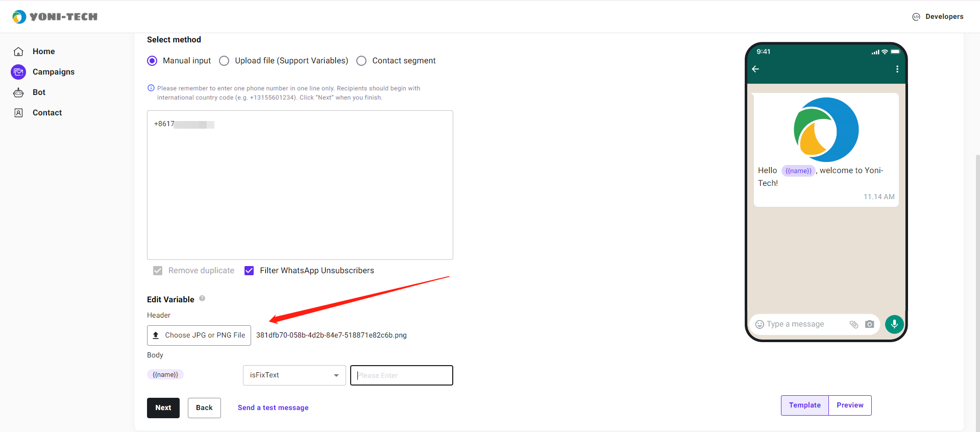Toggle the Remove duplicate checkbox
This screenshot has width=980, height=432.
pos(158,271)
